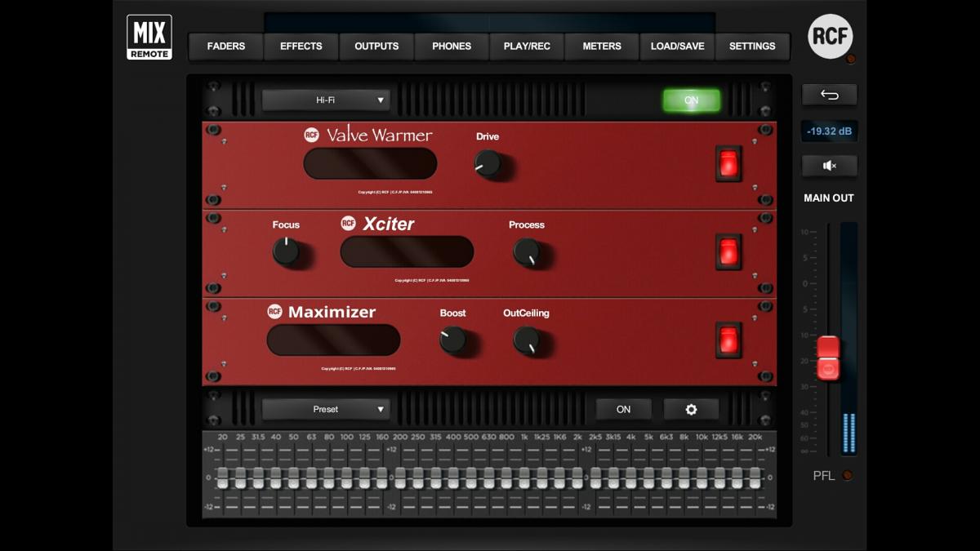Click the 800 Hz EQ band slider
The height and width of the screenshot is (551, 980).
tap(506, 478)
